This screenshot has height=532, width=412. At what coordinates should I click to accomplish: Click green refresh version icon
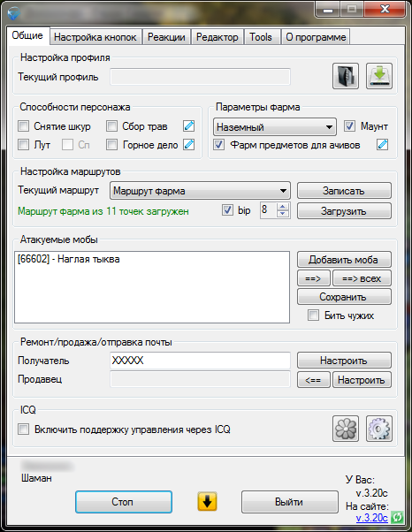397,517
